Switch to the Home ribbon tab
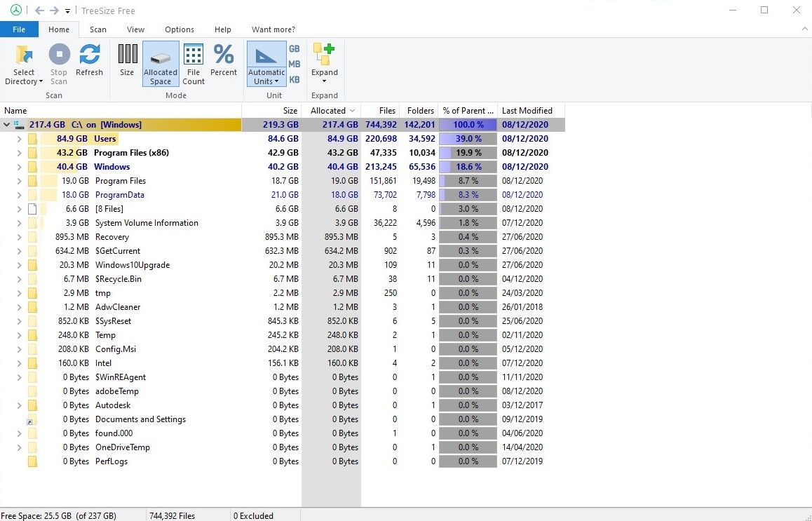Viewport: 812px width, 521px height. (x=58, y=29)
